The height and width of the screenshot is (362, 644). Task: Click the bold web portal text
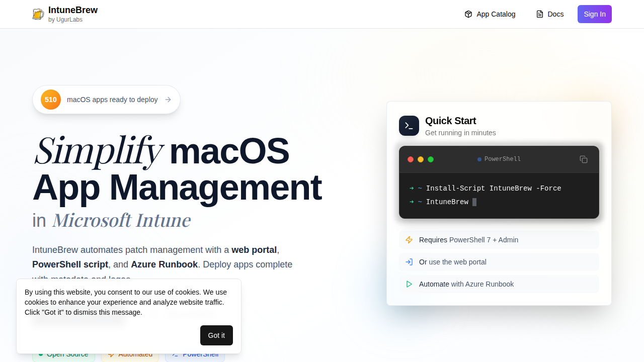pyautogui.click(x=254, y=250)
